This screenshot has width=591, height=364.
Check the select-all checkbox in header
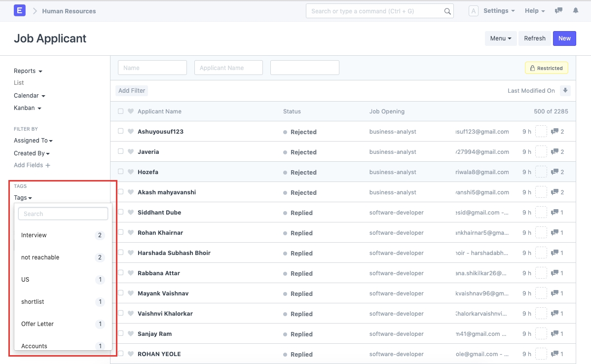(x=121, y=111)
